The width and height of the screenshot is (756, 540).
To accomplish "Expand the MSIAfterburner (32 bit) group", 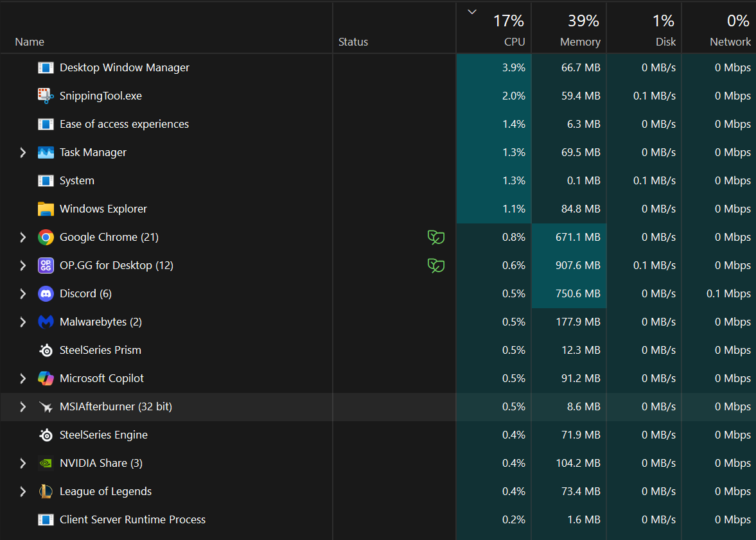I will click(x=22, y=407).
